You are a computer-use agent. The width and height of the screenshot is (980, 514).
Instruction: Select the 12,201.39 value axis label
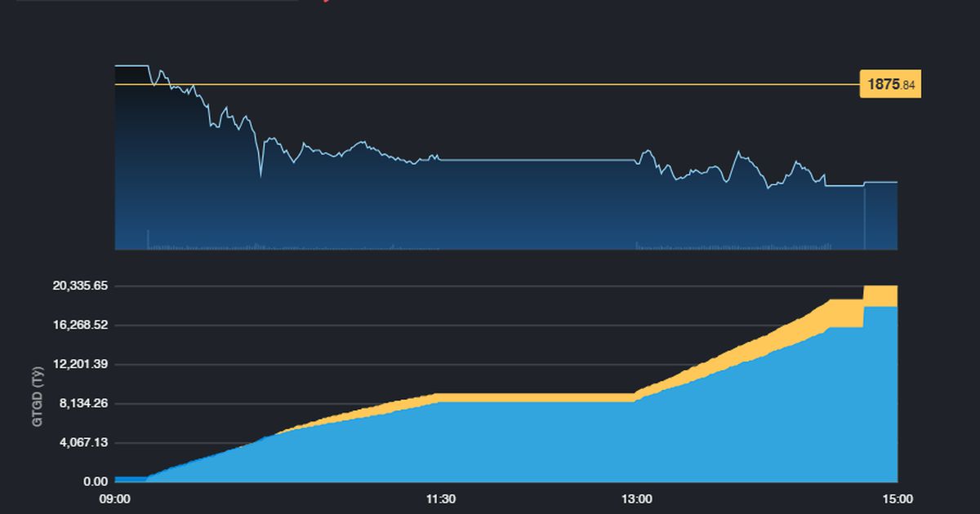(x=79, y=365)
